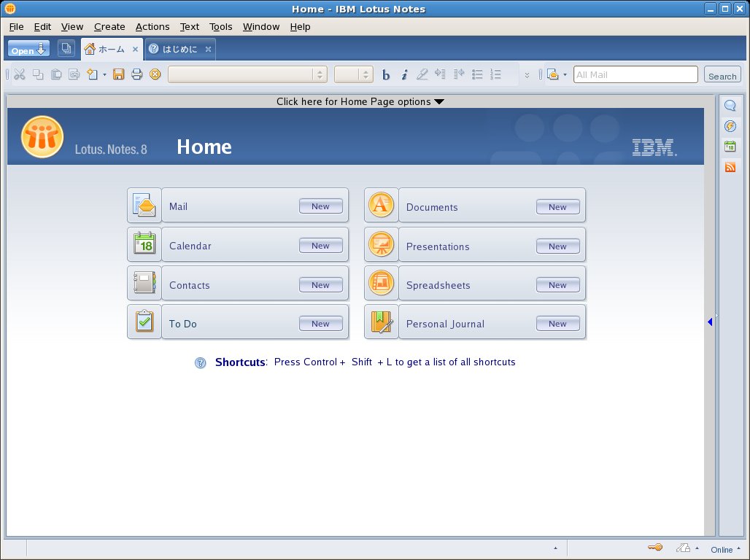Click the Spreadsheets orange icon
Viewport: 750px width, 560px height.
[x=382, y=283]
